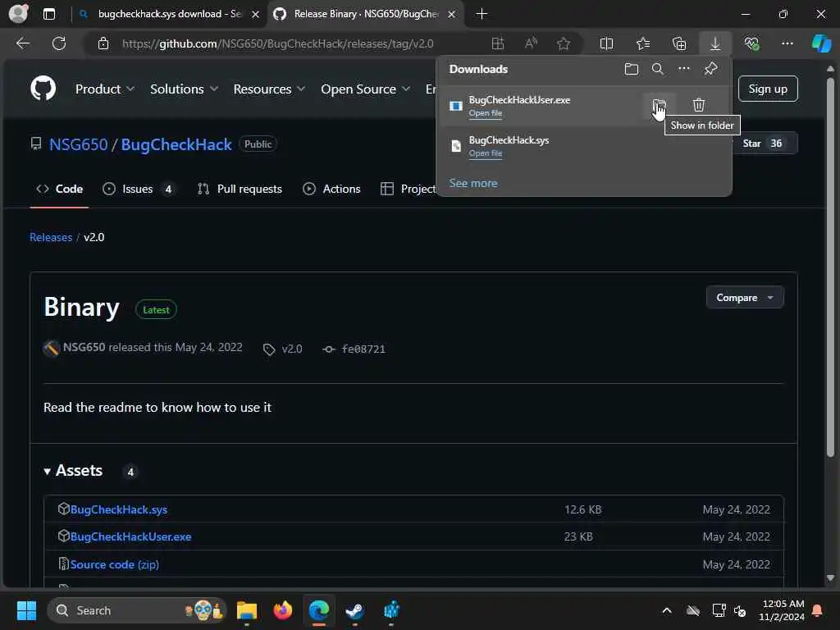Viewport: 840px width, 630px height.
Task: Add this page to favorites star
Action: click(x=563, y=43)
